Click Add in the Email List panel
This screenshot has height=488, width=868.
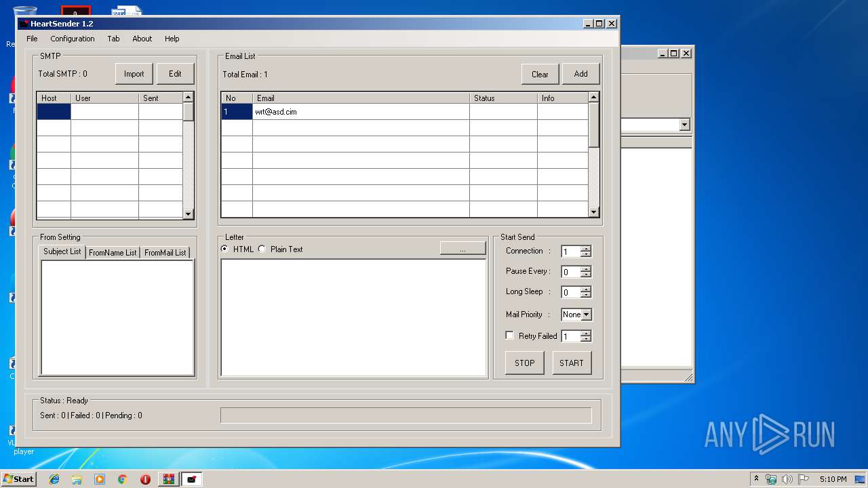pos(581,74)
